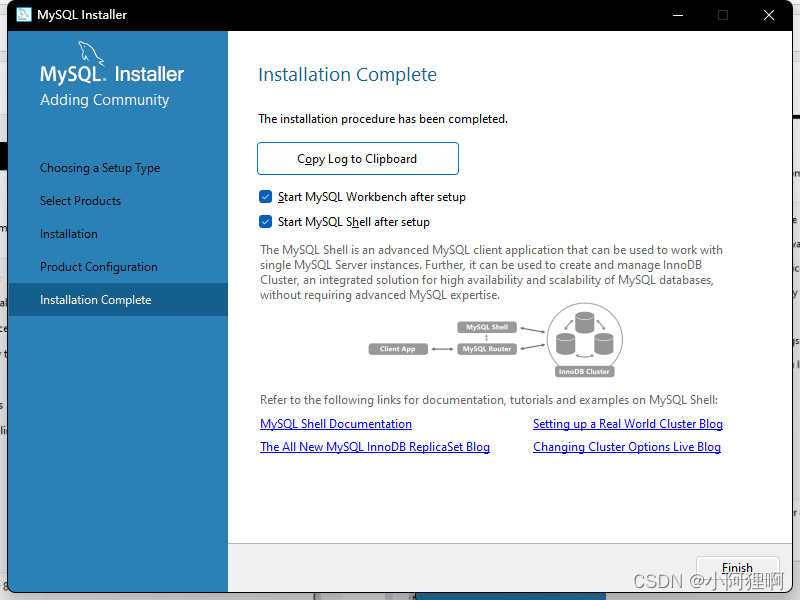The image size is (800, 600).
Task: Click the MySQL Shell box in diagram
Action: (487, 327)
